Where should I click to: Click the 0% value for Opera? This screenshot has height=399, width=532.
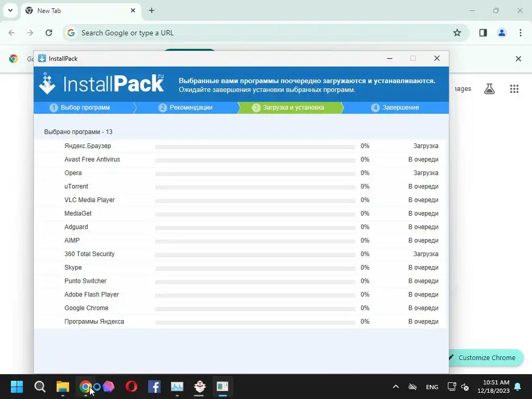(x=365, y=173)
